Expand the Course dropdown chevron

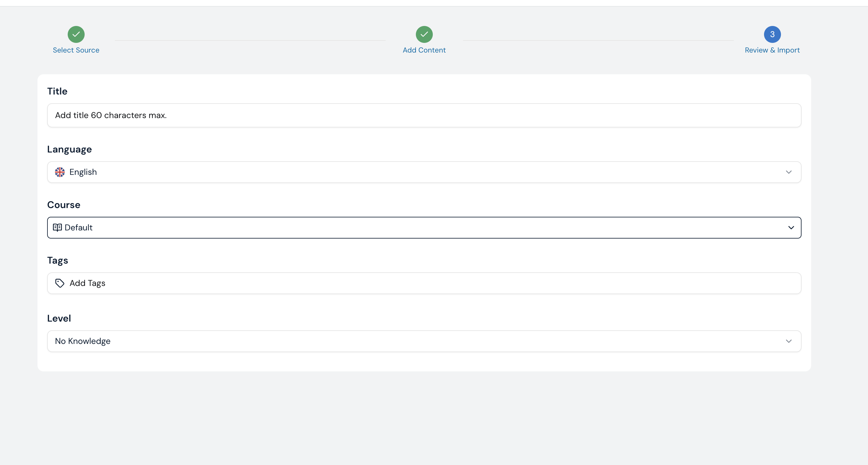tap(791, 228)
